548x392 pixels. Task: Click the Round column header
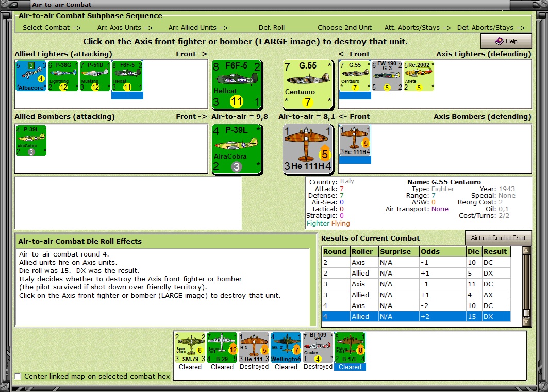point(336,252)
